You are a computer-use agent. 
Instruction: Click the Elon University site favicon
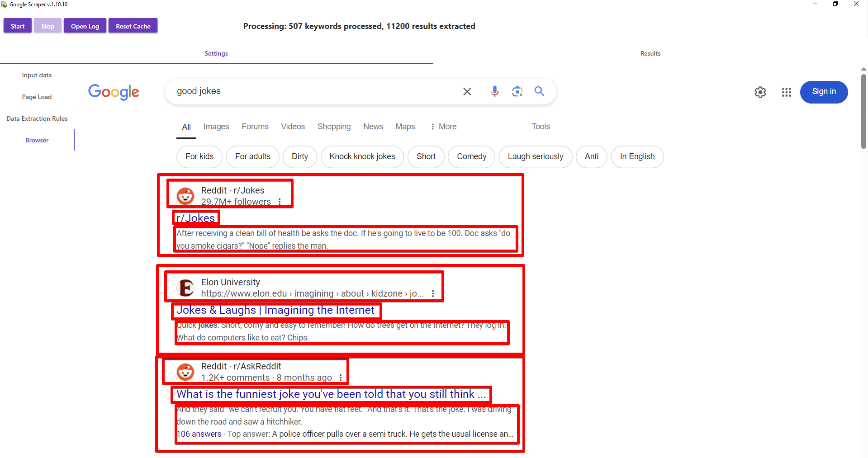(x=185, y=288)
